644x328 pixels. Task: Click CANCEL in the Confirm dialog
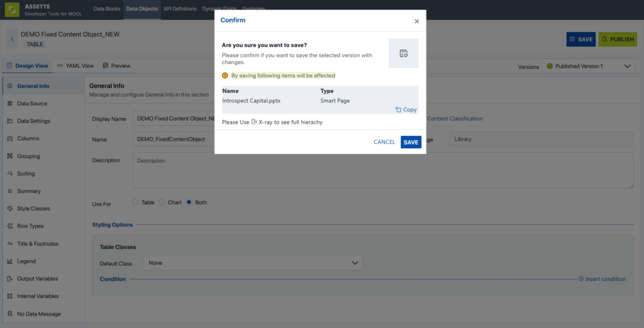[x=384, y=142]
